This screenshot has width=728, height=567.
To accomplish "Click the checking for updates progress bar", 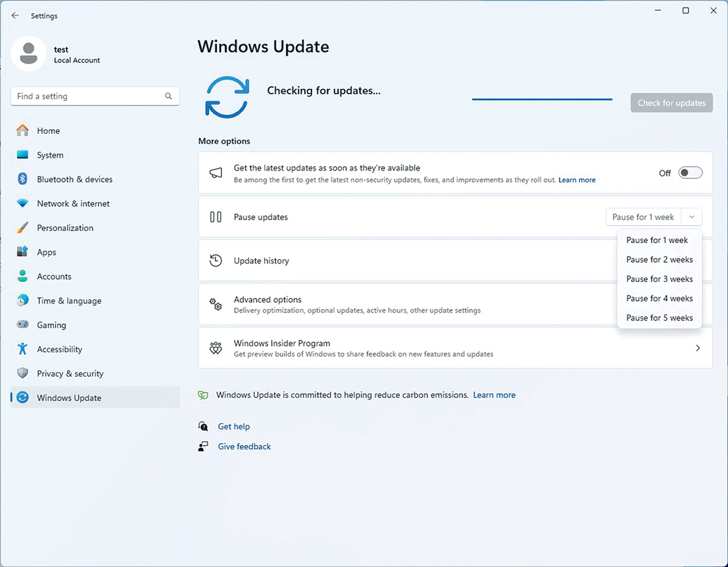I will tap(542, 99).
